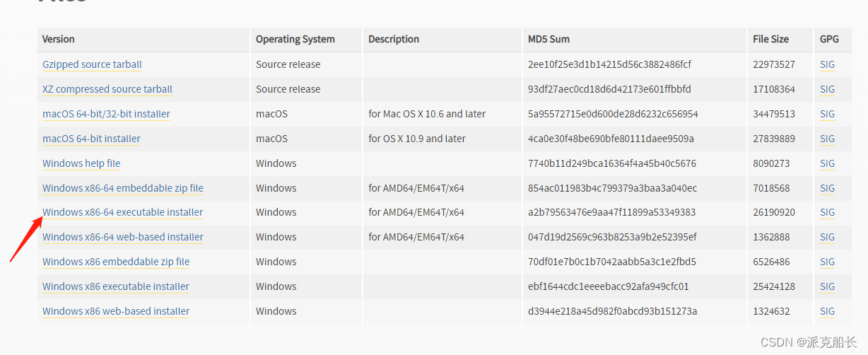This screenshot has height=355, width=868.
Task: Click Windows x86 executable installer link
Action: pyautogui.click(x=116, y=286)
